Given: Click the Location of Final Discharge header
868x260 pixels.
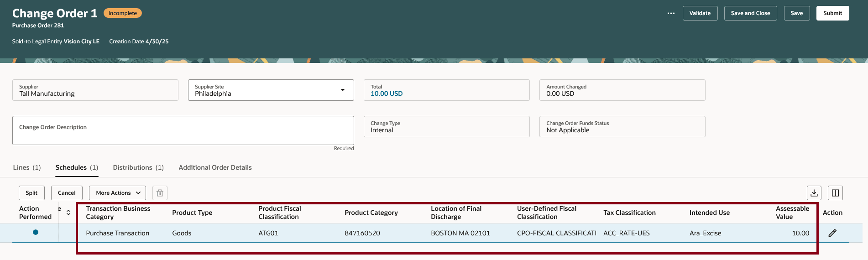Looking at the screenshot, I should point(456,213).
